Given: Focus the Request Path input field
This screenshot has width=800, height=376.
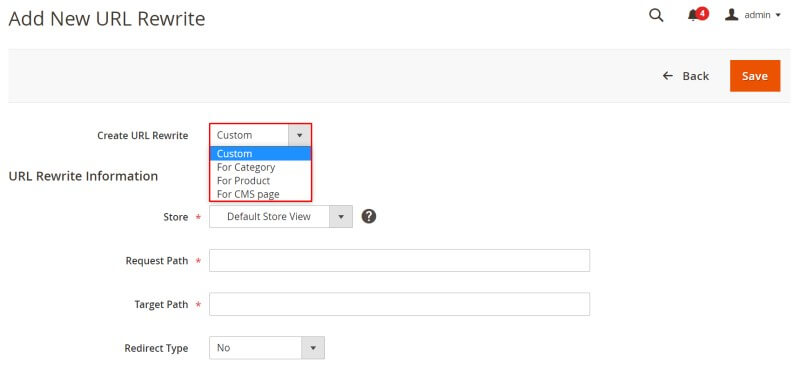Looking at the screenshot, I should coord(399,260).
